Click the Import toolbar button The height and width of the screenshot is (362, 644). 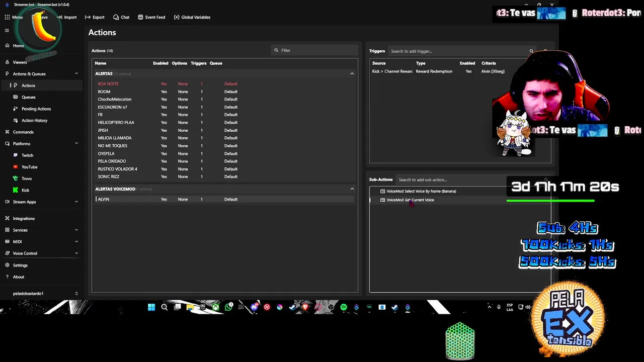(x=66, y=17)
